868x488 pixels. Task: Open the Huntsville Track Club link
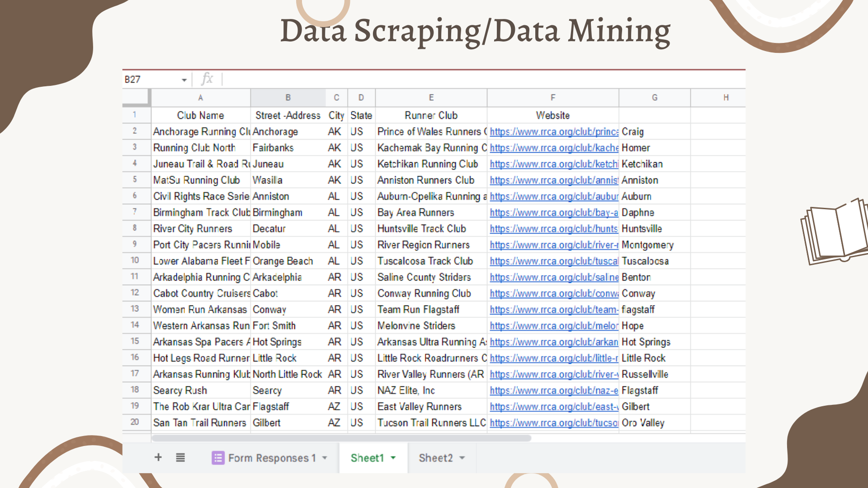point(554,229)
